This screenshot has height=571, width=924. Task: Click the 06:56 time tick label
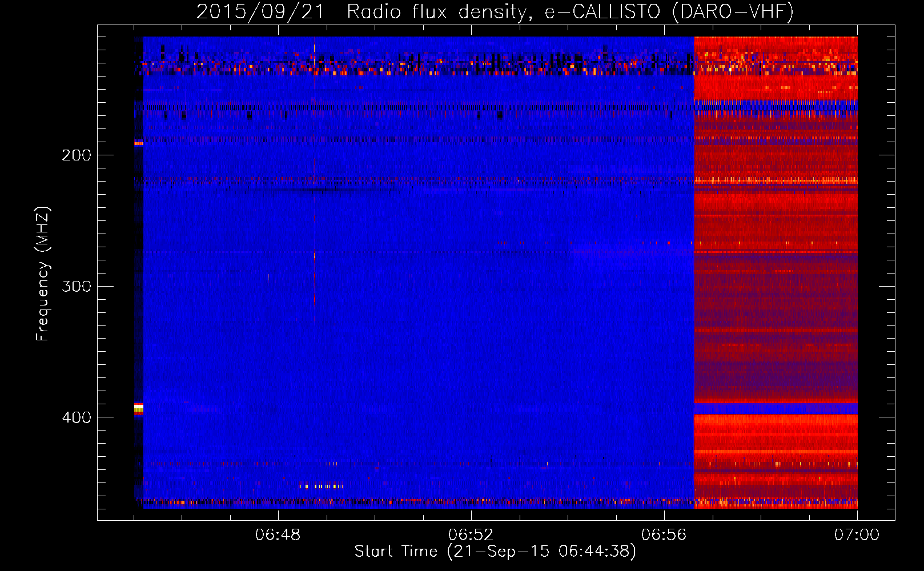(664, 535)
